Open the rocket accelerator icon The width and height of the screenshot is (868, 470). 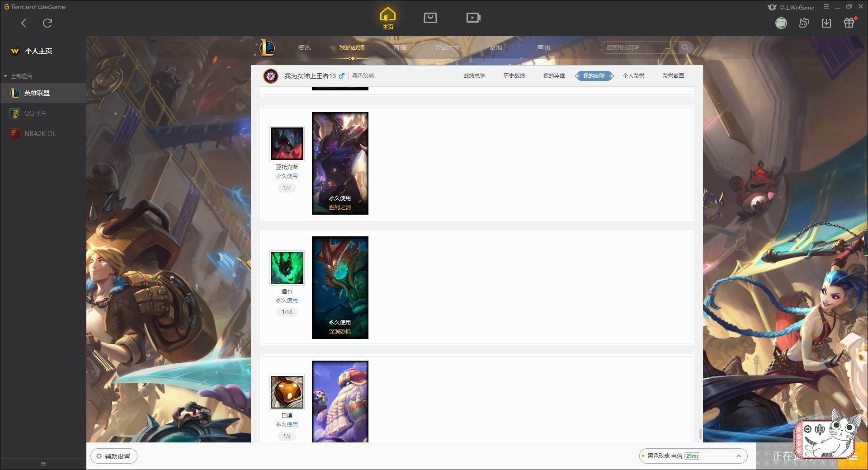pyautogui.click(x=804, y=23)
